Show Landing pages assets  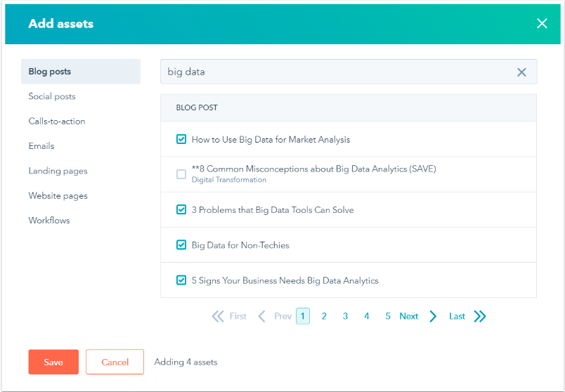point(58,171)
